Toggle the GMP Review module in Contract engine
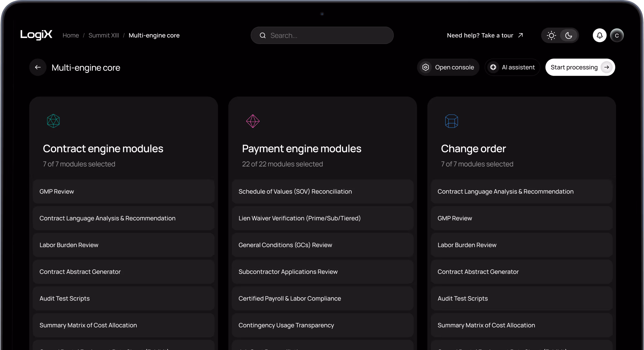 (124, 191)
